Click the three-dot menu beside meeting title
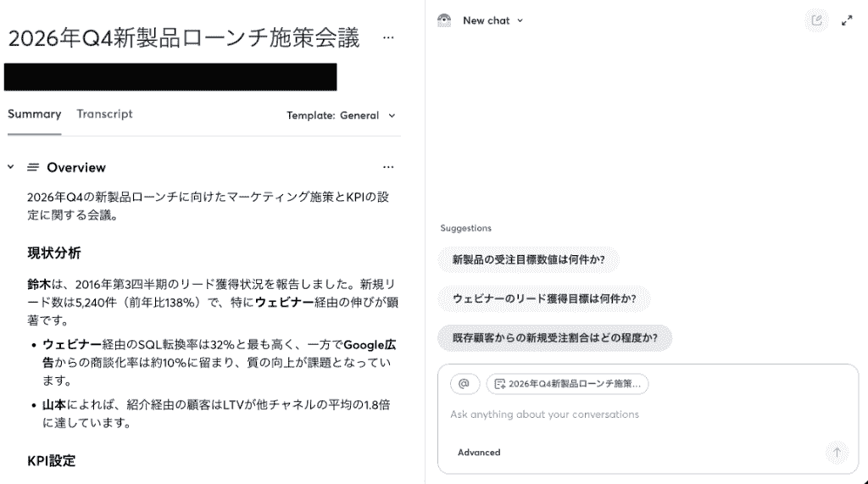Viewport: 868px width, 484px height. [x=388, y=37]
